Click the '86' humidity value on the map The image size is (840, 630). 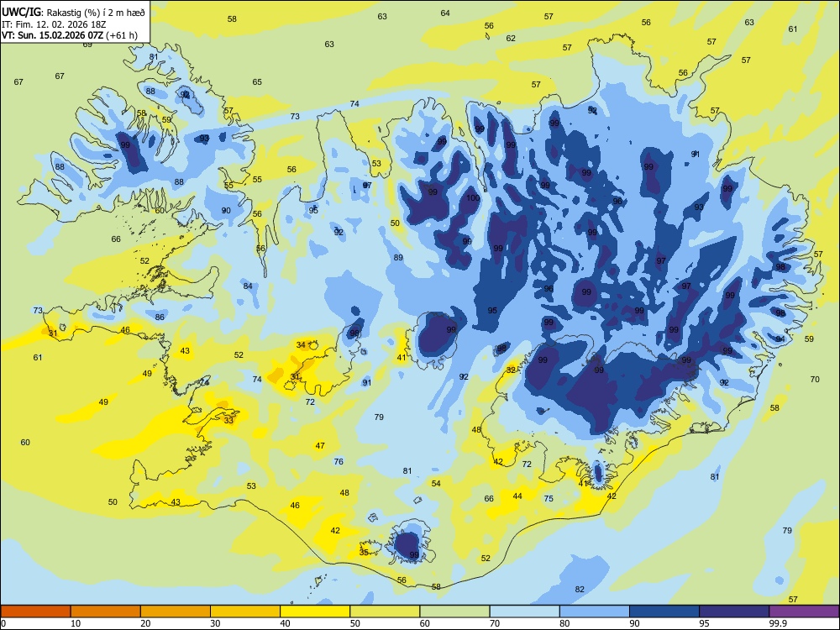tap(160, 318)
